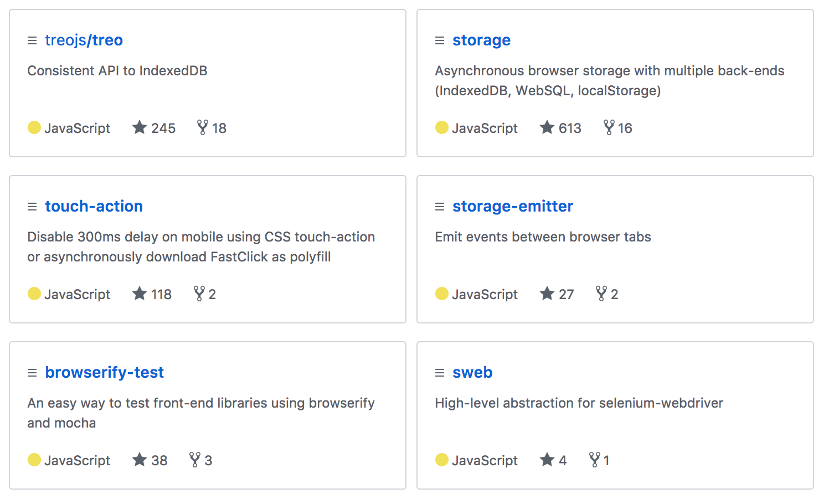The image size is (834, 504).
Task: Click the fork icon on the storage-emitter card
Action: 601,294
